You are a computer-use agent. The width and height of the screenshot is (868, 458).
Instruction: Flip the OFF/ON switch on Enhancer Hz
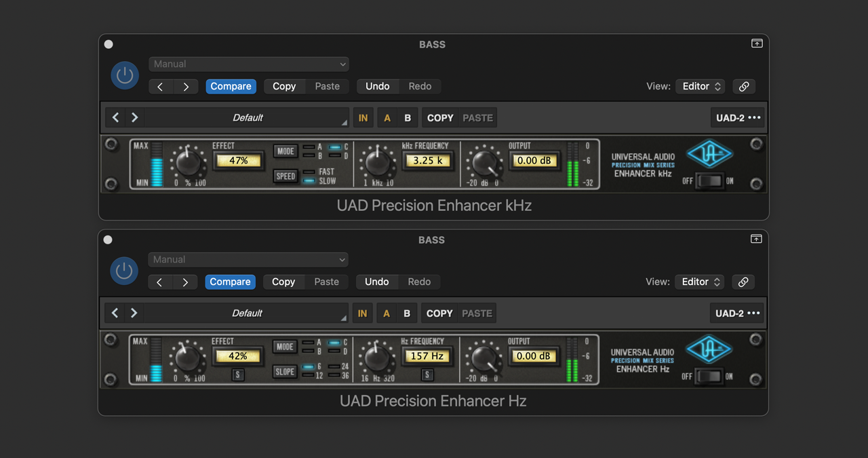coord(709,377)
